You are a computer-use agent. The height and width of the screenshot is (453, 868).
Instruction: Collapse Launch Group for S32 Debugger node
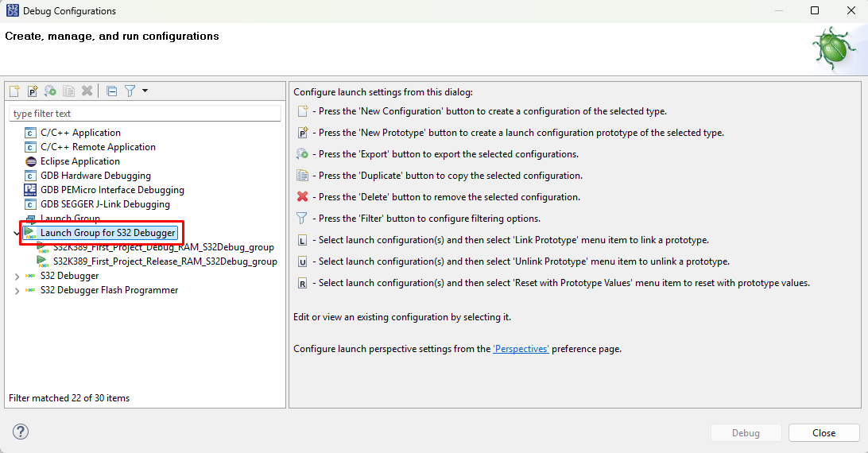(17, 233)
